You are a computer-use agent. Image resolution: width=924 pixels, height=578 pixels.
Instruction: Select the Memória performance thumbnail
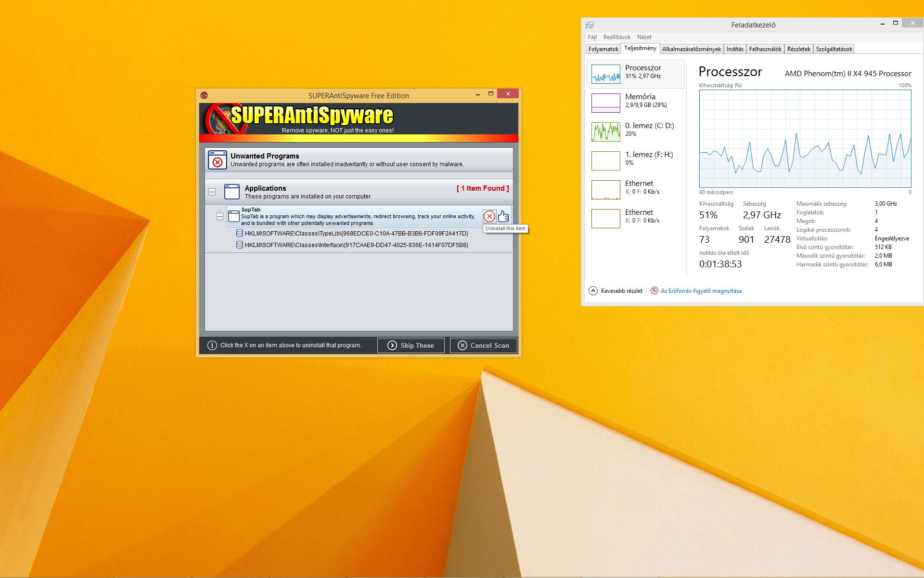tap(605, 103)
